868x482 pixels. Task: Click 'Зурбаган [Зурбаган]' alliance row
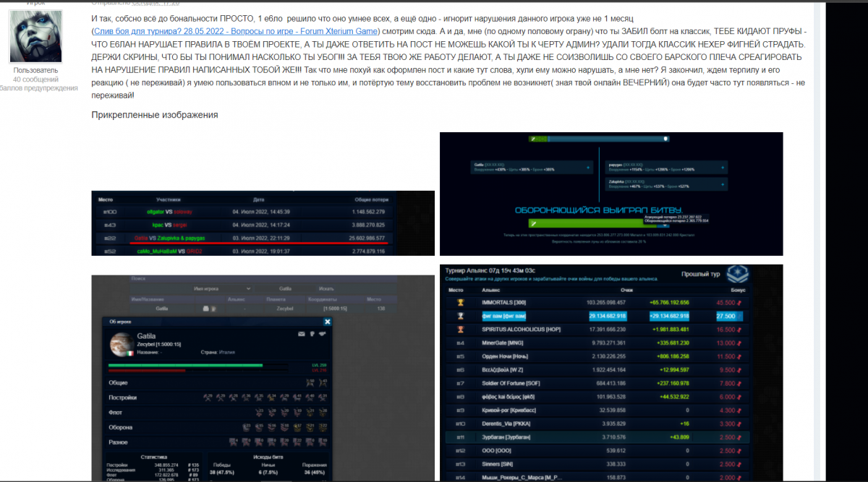(x=507, y=437)
